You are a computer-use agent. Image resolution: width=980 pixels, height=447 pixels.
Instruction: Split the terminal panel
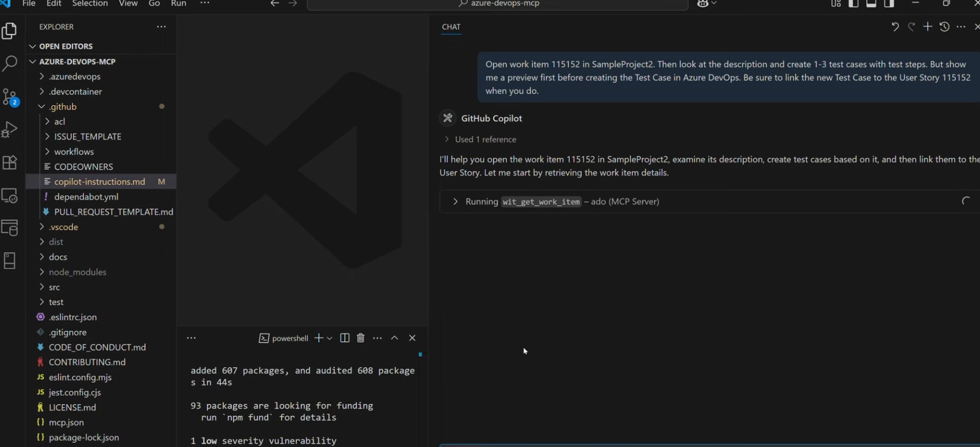(x=345, y=338)
